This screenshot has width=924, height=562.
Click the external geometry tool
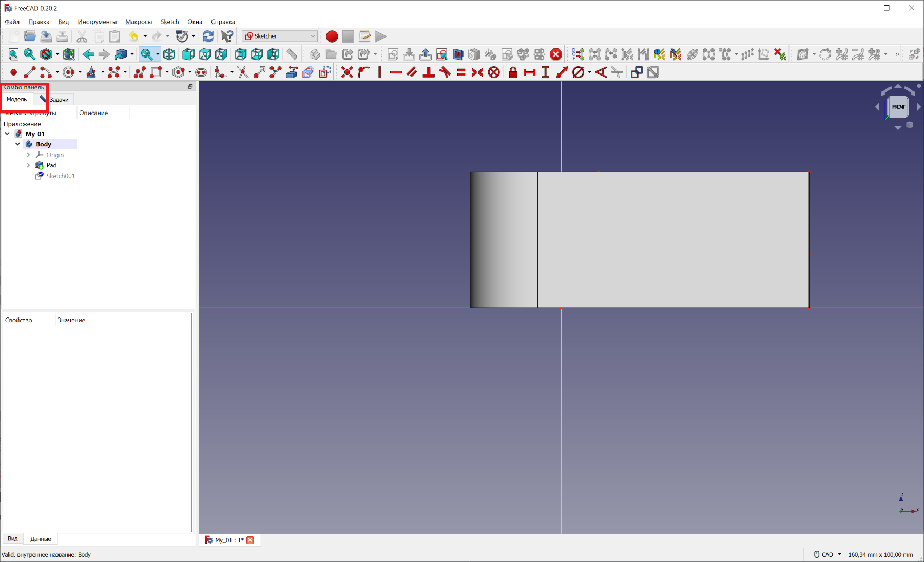292,72
